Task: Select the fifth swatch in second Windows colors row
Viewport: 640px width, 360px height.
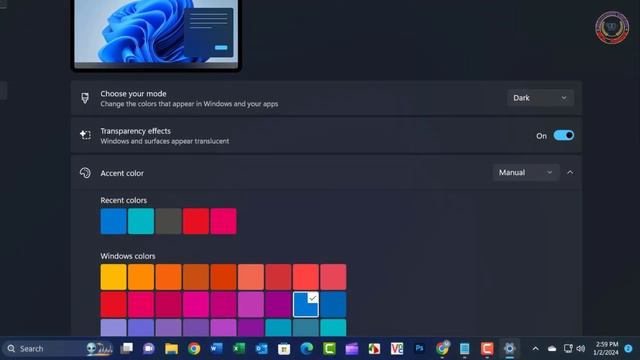Action: pos(223,304)
